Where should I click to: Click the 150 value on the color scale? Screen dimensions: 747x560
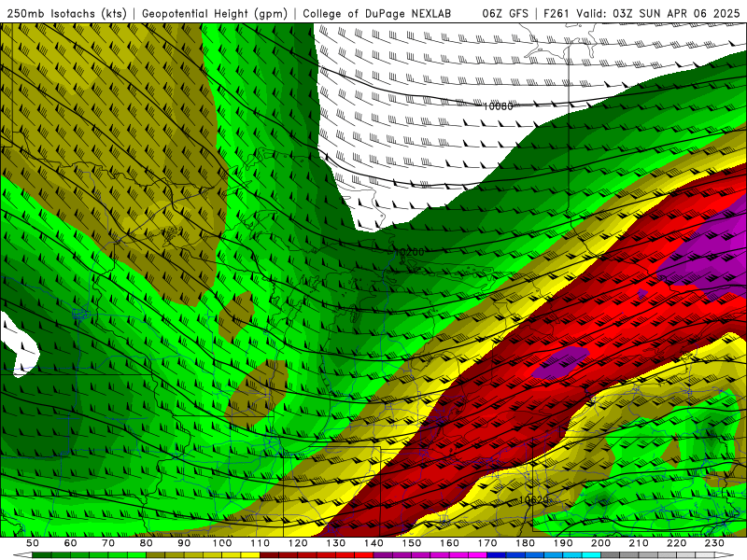point(412,543)
